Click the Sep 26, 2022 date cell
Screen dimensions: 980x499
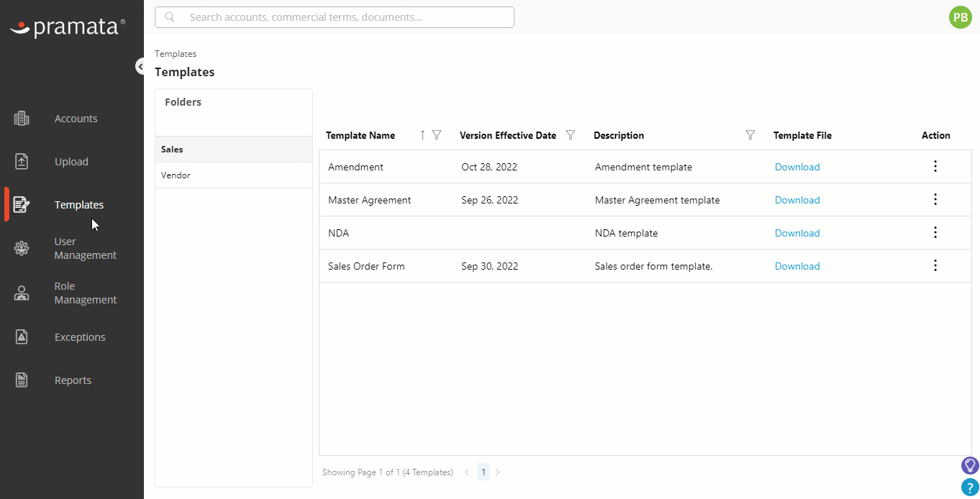(490, 200)
